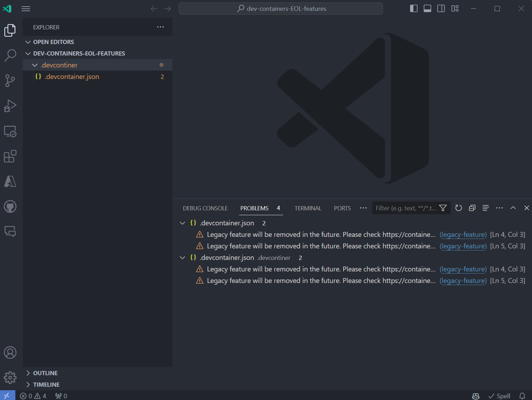Open the Run and Debug view
532x400 pixels.
(x=10, y=106)
